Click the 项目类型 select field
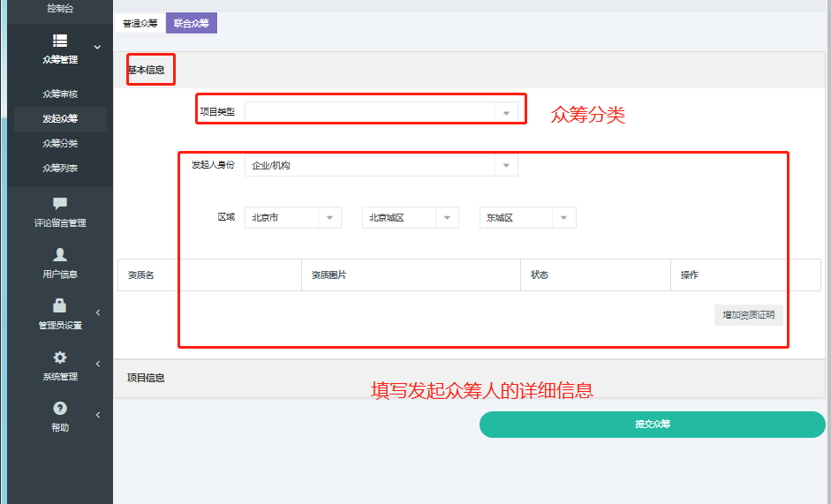This screenshot has height=504, width=831. [381, 113]
